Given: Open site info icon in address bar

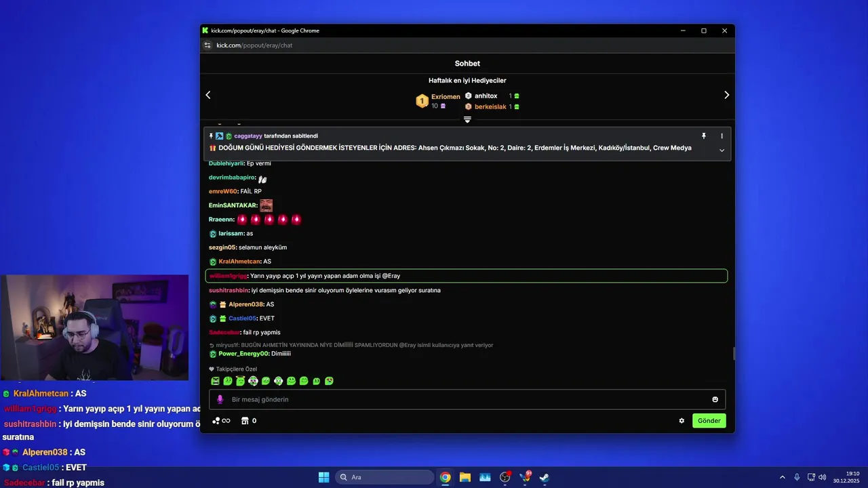Looking at the screenshot, I should point(208,45).
